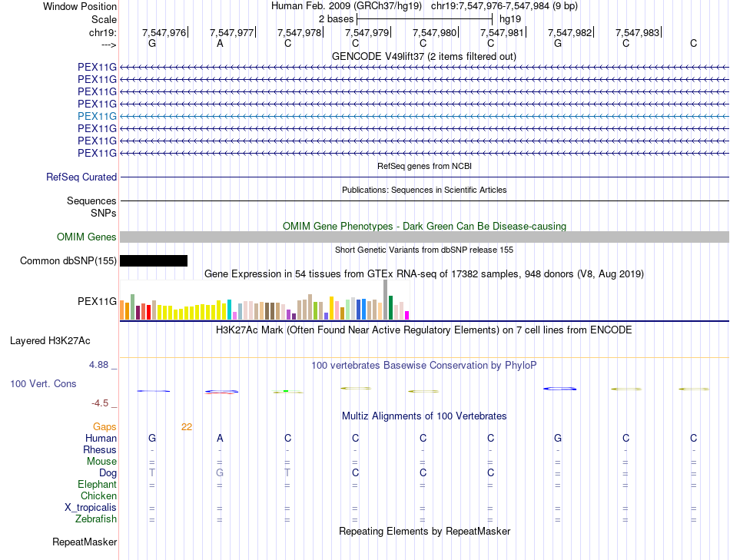The height and width of the screenshot is (560, 730).
Task: Click the Layered H3K27Ac track label
Action: pyautogui.click(x=50, y=341)
